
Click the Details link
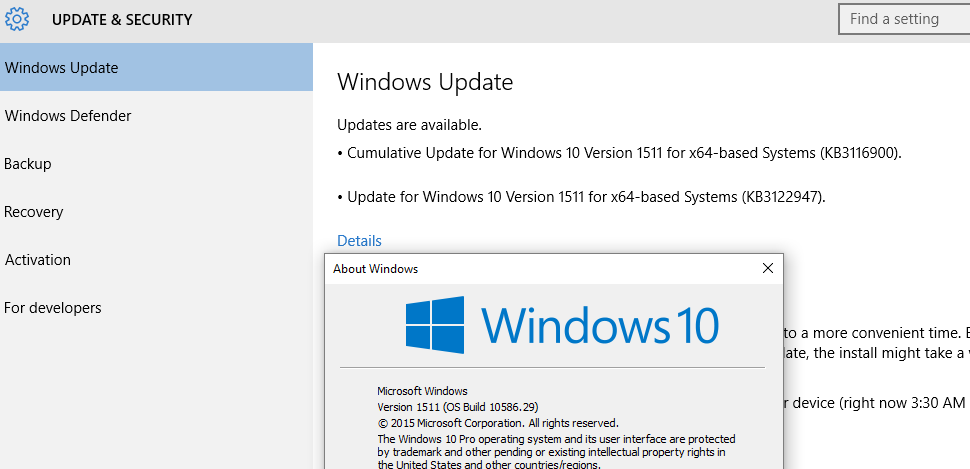359,241
